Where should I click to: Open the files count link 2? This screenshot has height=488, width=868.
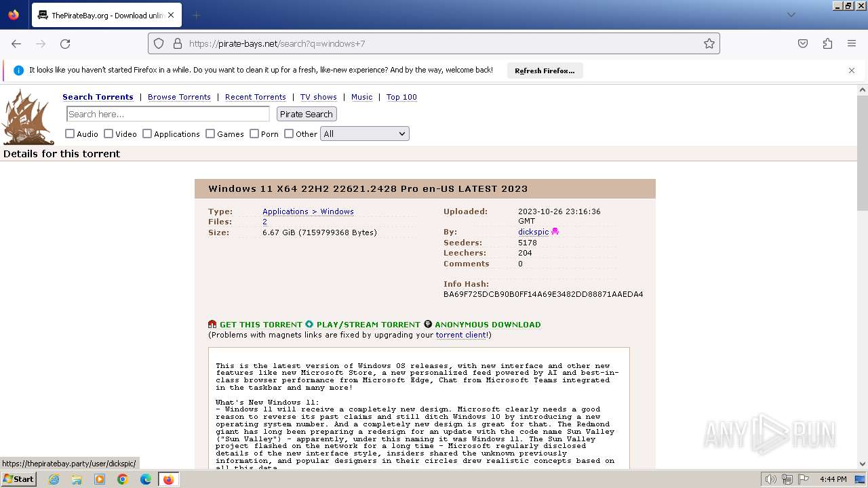264,222
